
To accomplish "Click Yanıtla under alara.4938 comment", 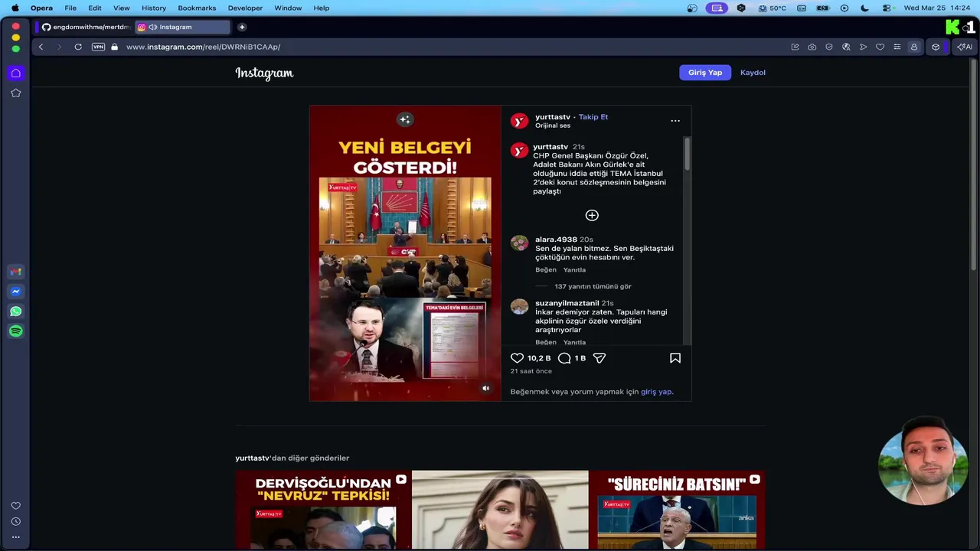I will pos(574,270).
